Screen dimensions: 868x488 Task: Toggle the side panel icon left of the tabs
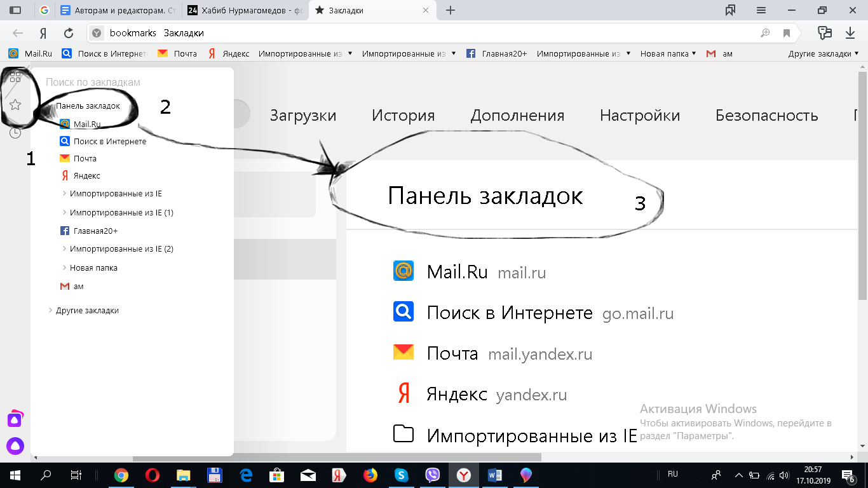coord(15,10)
